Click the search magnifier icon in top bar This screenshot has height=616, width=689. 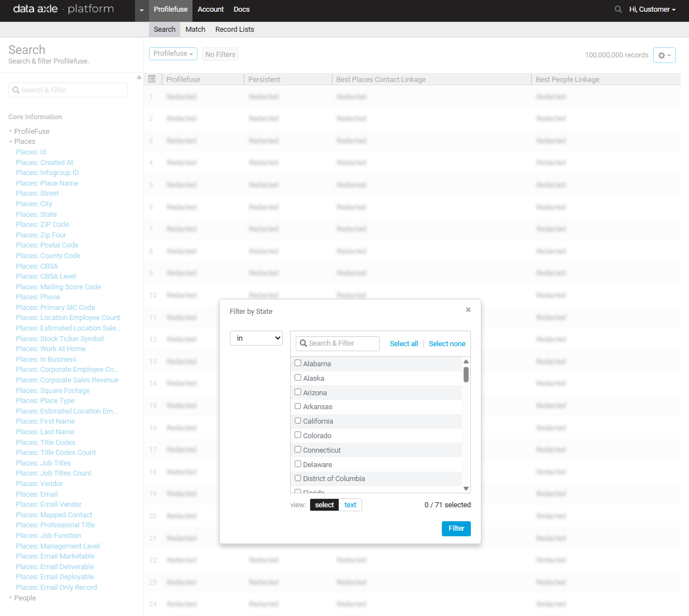(618, 9)
